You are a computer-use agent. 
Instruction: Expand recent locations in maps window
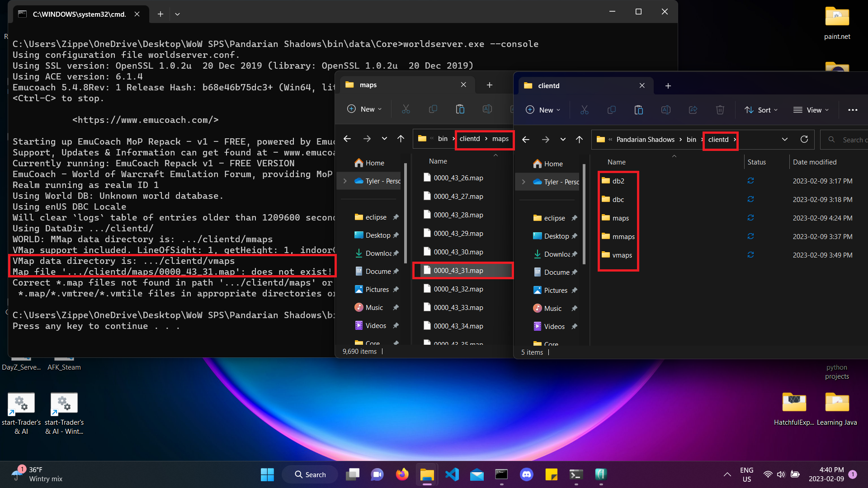click(384, 139)
